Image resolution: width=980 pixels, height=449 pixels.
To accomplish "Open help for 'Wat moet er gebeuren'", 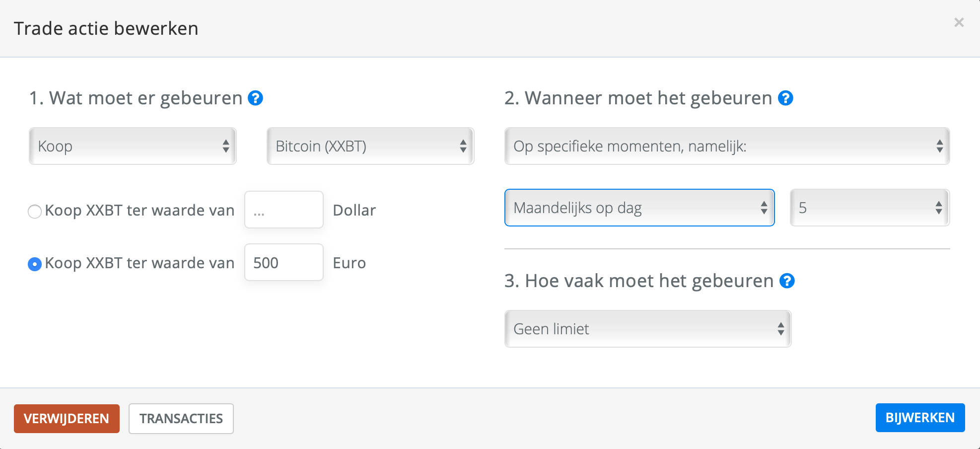I will coord(255,98).
